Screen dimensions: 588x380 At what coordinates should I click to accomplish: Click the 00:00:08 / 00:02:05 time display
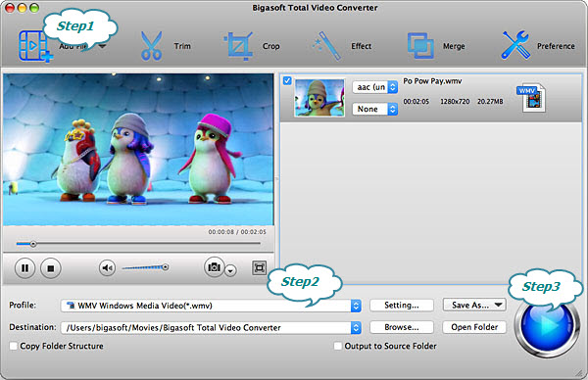pyautogui.click(x=237, y=232)
